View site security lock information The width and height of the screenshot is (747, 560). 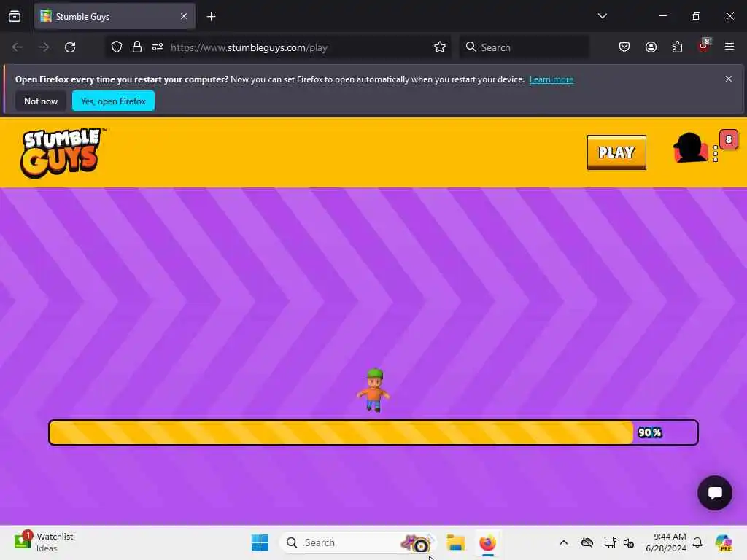tap(137, 47)
